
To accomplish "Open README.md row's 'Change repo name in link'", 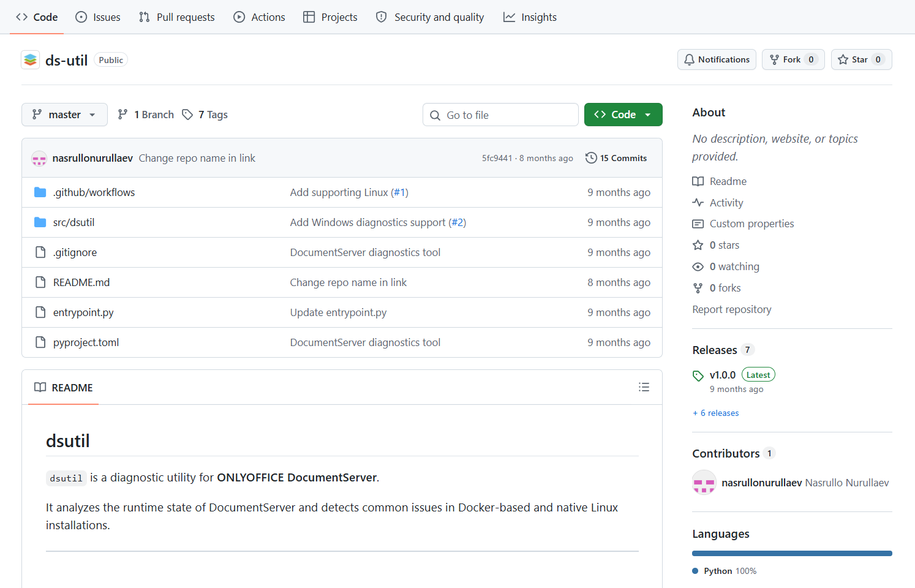I will pos(348,282).
